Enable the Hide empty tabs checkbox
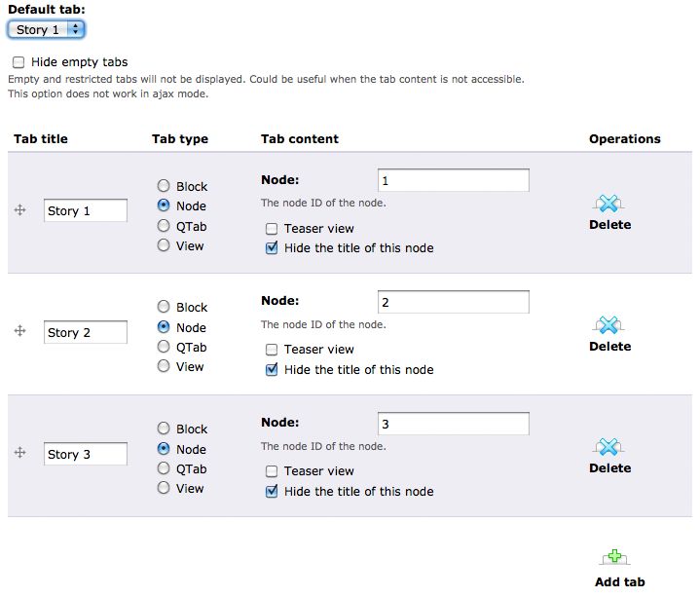The width and height of the screenshot is (700, 597). [18, 62]
